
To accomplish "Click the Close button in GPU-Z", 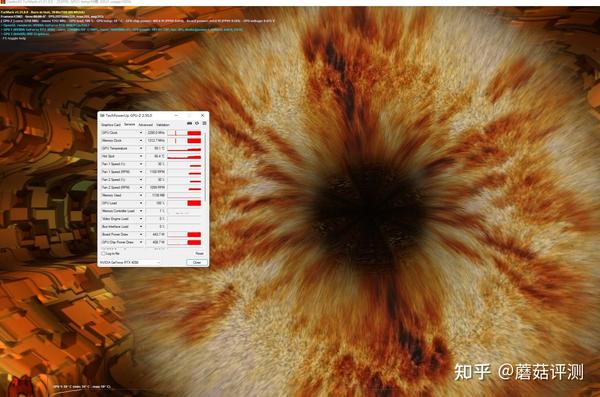I will tap(197, 262).
